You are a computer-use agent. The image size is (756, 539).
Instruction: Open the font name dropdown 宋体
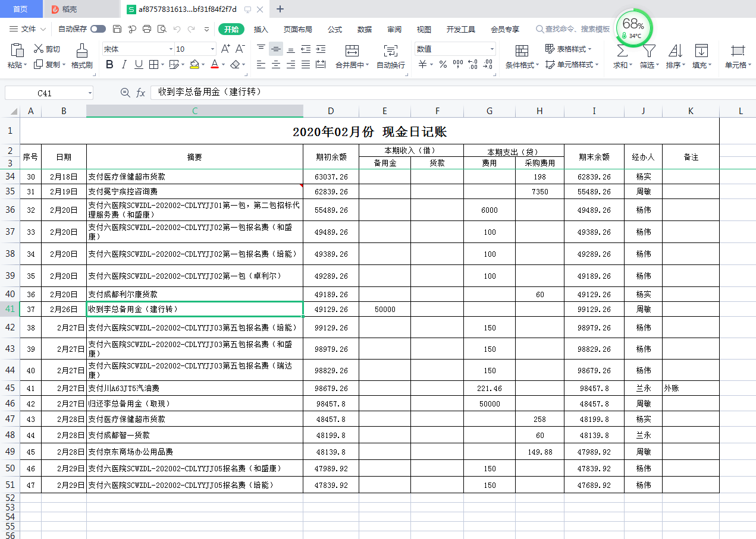(x=171, y=49)
